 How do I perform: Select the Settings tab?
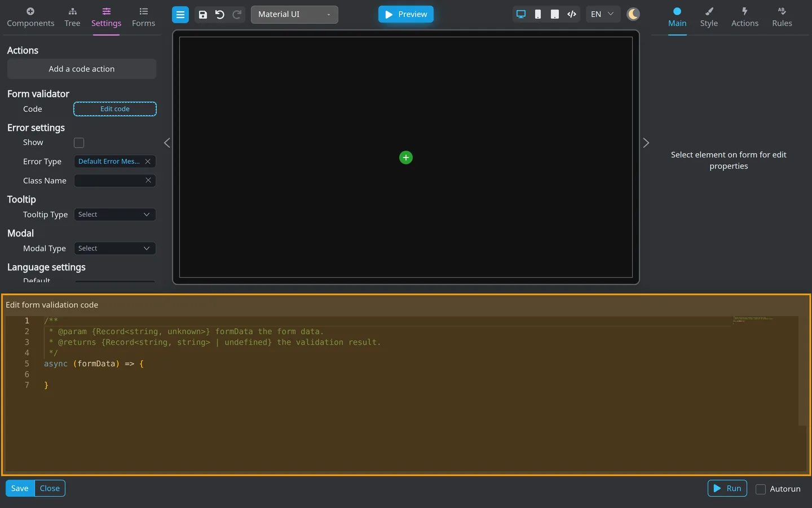click(x=106, y=17)
